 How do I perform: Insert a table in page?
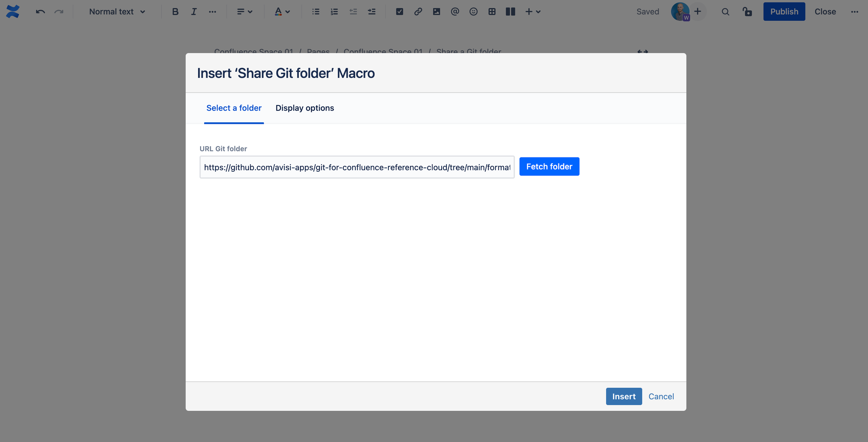492,12
